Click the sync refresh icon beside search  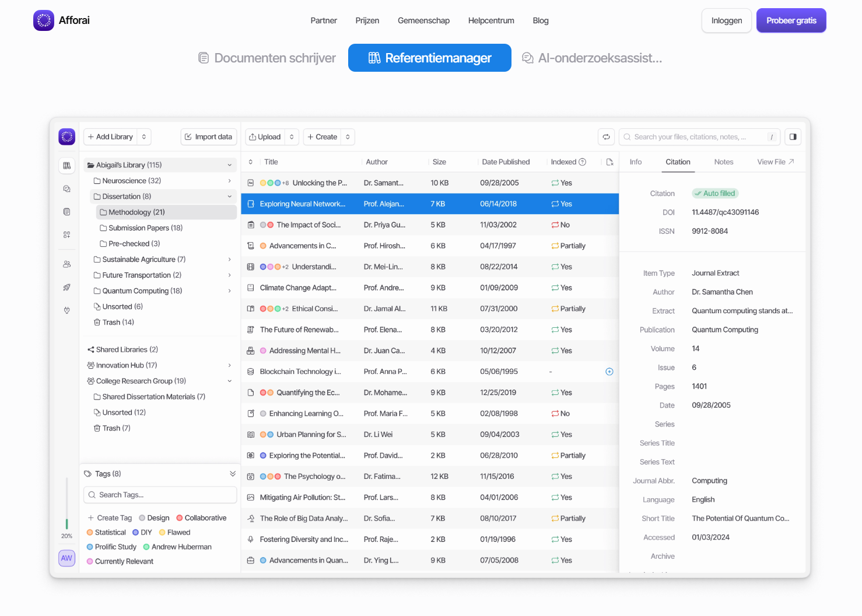[x=606, y=137]
